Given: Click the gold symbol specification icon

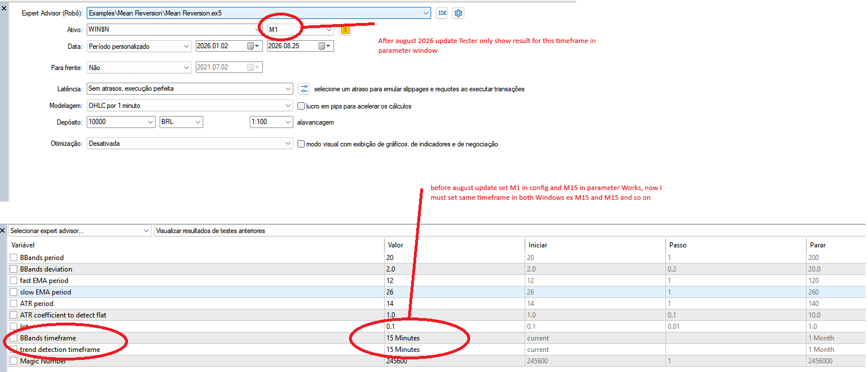Looking at the screenshot, I should (344, 29).
